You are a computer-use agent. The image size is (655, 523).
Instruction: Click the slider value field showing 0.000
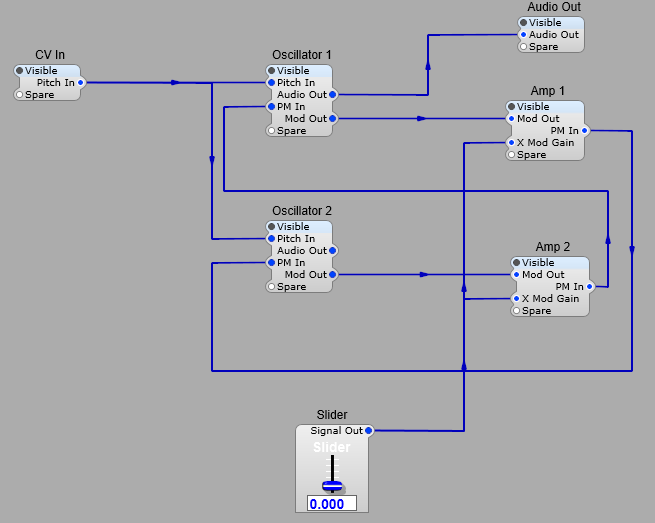(332, 504)
